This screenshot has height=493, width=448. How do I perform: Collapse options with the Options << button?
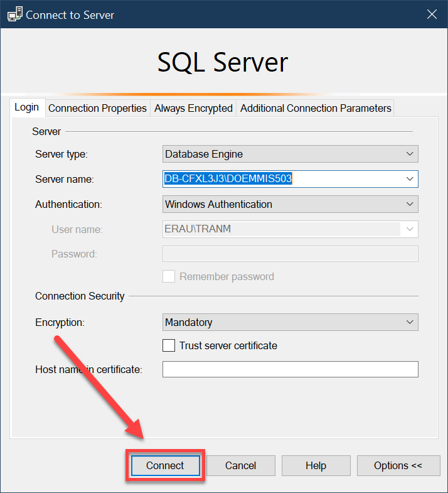398,465
